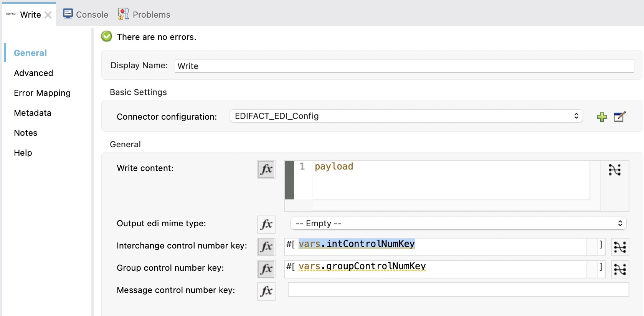Viewport: 644px width, 316px height.
Task: Select the Write tab
Action: [x=30, y=15]
